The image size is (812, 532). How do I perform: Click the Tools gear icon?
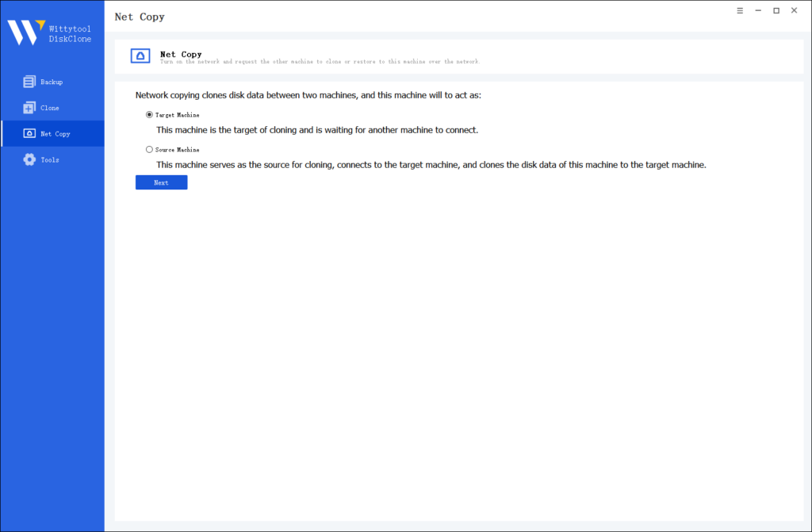[29, 159]
